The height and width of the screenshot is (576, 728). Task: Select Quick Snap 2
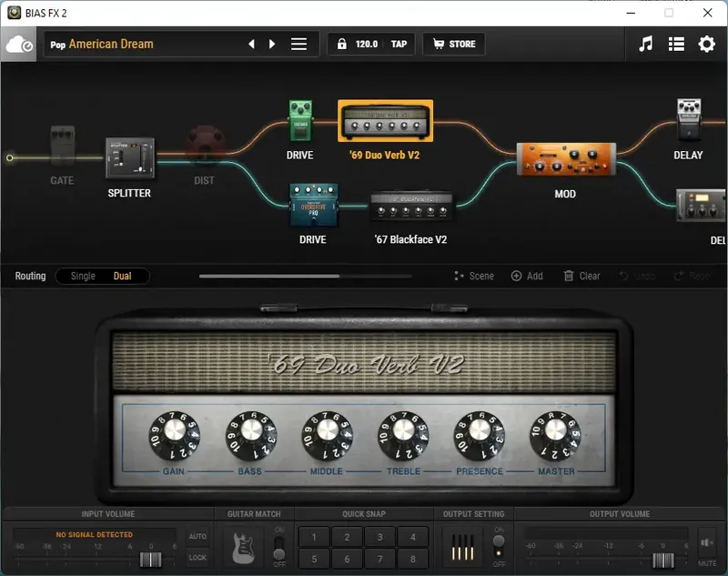pyautogui.click(x=347, y=537)
